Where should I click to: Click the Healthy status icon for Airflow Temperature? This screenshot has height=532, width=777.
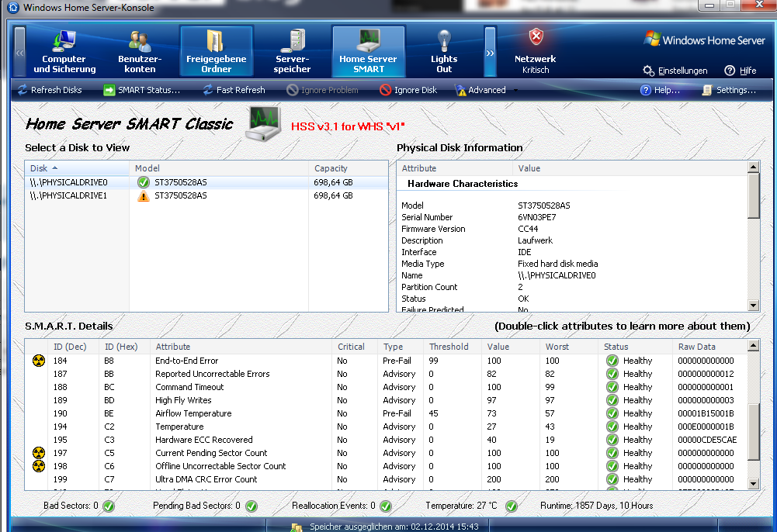tap(612, 413)
